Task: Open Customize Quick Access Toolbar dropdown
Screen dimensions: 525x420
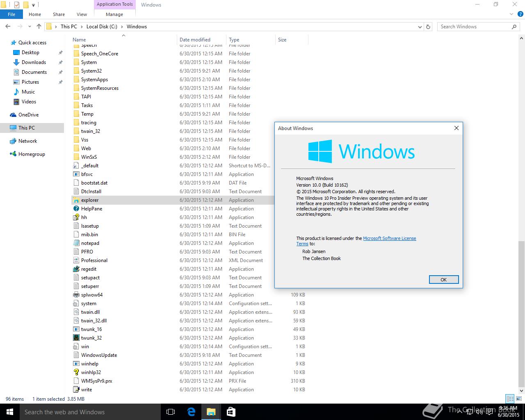Action: (34, 5)
